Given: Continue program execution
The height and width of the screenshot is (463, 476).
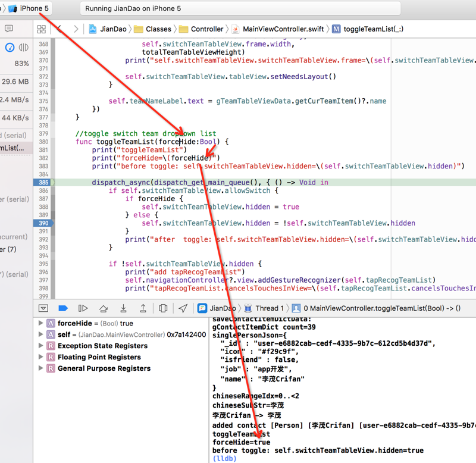Looking at the screenshot, I should coord(83,308).
